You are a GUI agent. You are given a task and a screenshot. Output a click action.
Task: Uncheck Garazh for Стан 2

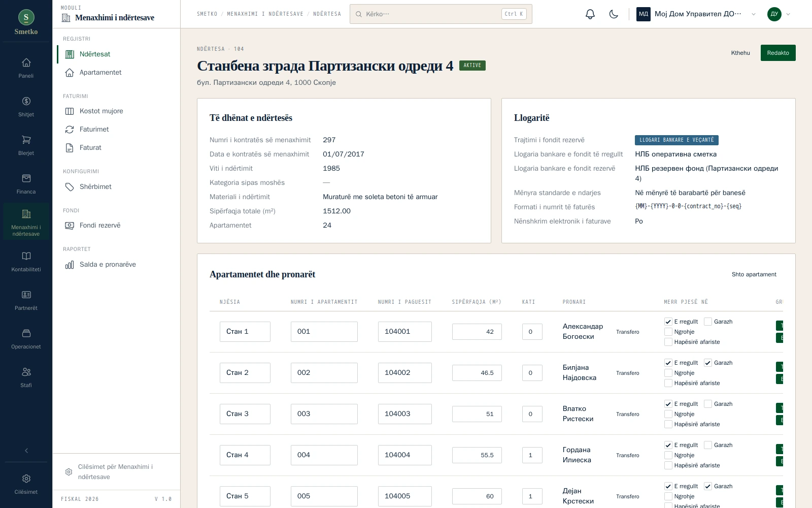[x=707, y=363]
